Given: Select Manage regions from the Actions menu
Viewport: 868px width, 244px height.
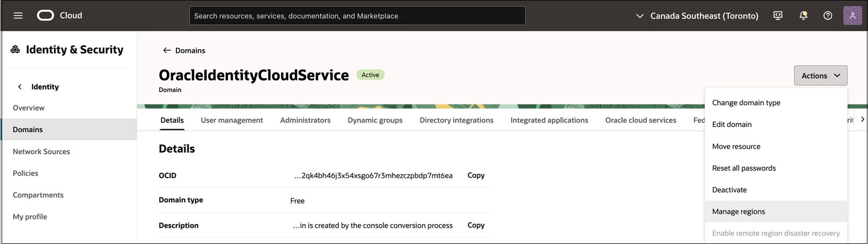Looking at the screenshot, I should coord(738,212).
